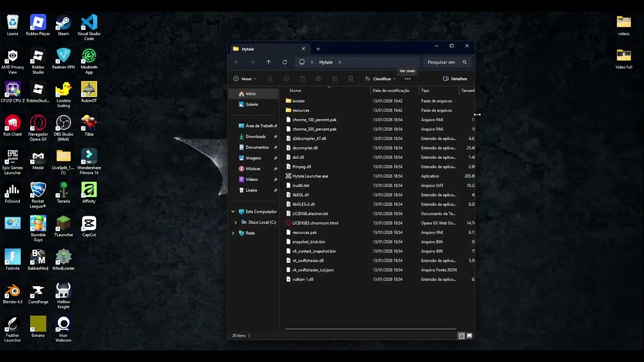
Task: Select ffmpeg.dll file
Action: pos(301,167)
